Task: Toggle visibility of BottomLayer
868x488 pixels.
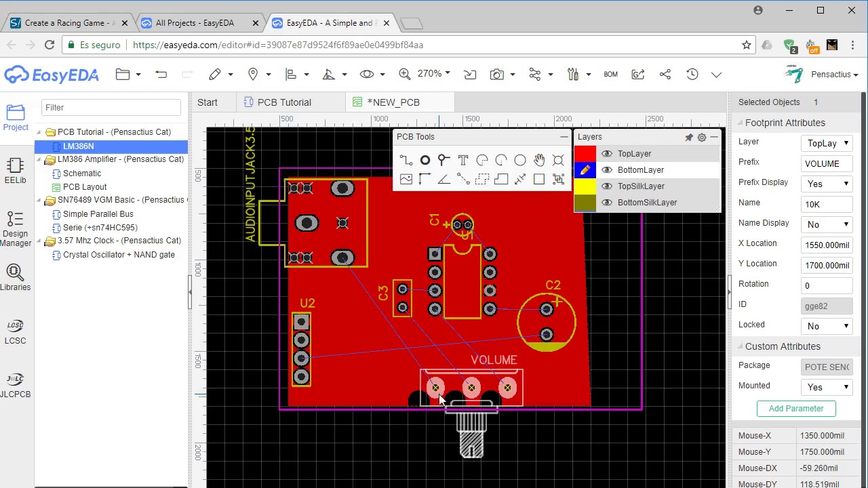Action: coord(606,170)
